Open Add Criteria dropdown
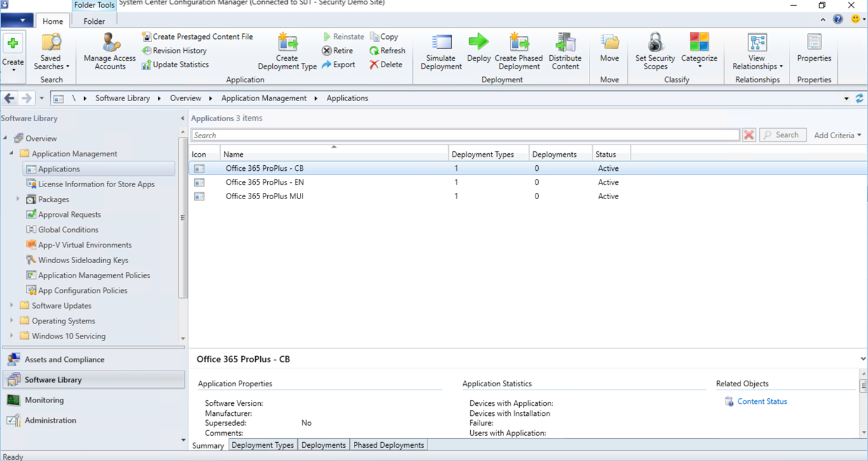Screen dimensions: 868x461 [838, 135]
